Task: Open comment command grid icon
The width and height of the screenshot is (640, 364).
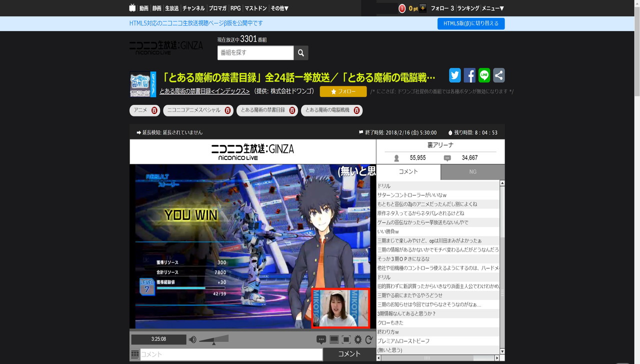Action: click(x=135, y=354)
